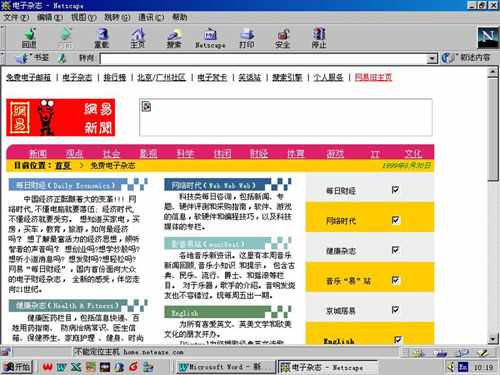The image size is (500, 375).
Task: Click the 转向 URL input field
Action: coord(264,59)
